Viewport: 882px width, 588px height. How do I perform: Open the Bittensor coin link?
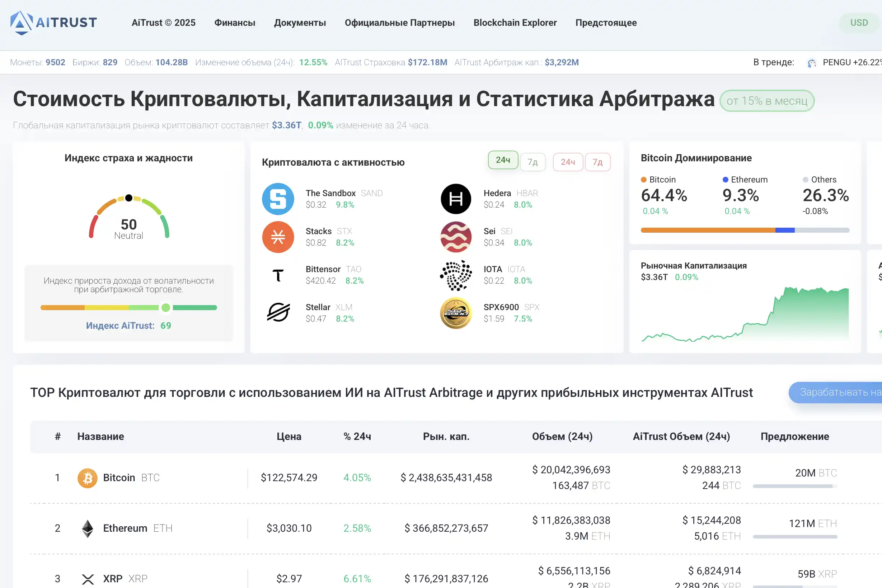(323, 269)
